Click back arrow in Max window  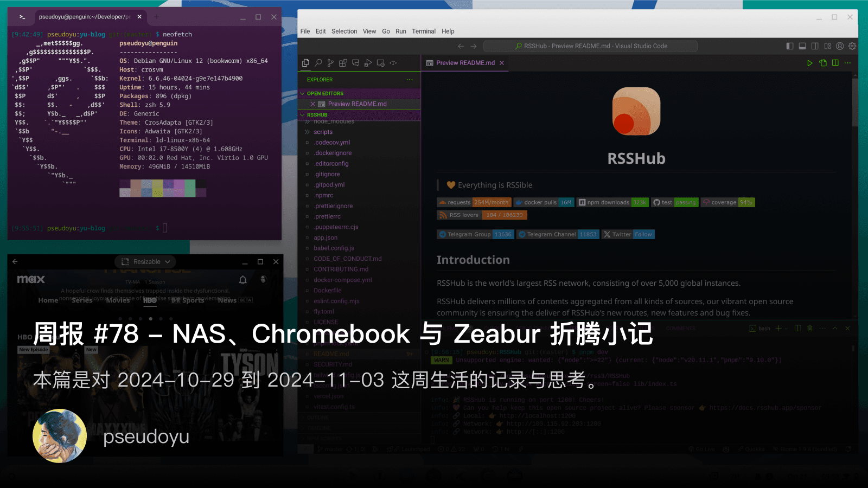click(15, 261)
